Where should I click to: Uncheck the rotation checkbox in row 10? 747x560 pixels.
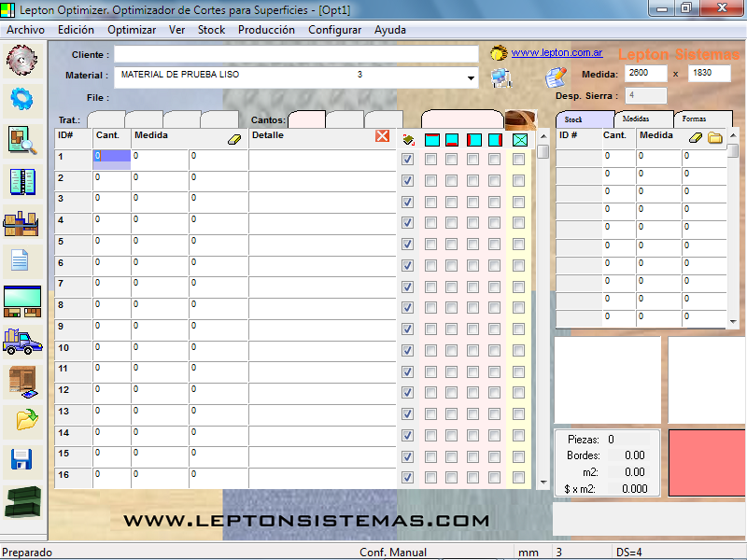click(x=407, y=351)
